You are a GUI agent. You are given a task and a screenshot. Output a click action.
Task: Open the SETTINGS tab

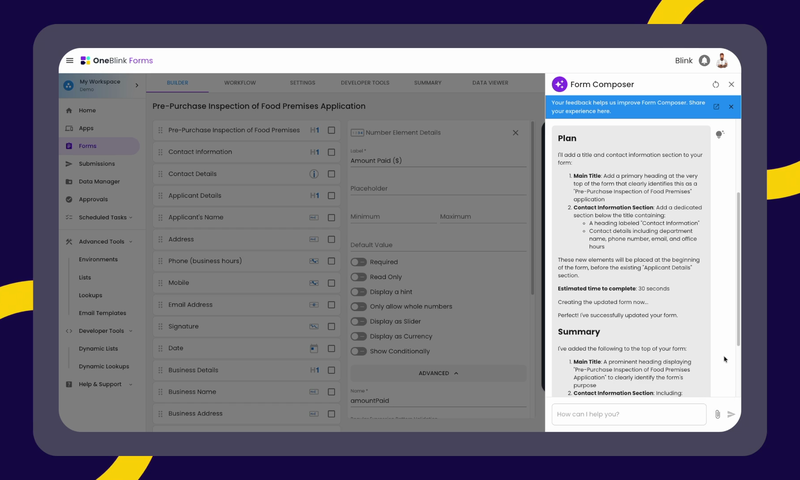click(x=303, y=83)
